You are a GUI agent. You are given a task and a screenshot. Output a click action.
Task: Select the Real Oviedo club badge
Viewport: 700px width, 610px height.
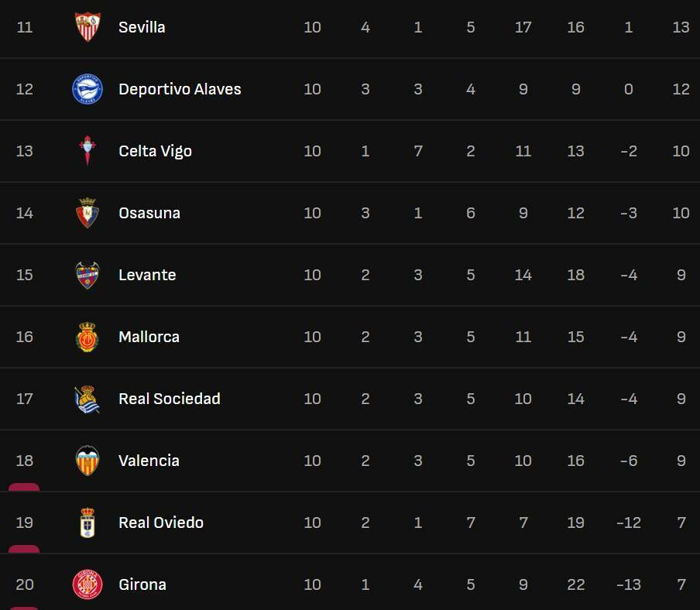point(87,523)
